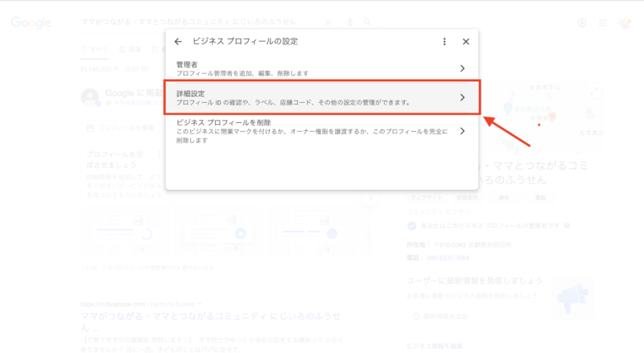Expand the chevron on the 詳細設定 row
Viewport: 644px width, 353px height.
(462, 97)
